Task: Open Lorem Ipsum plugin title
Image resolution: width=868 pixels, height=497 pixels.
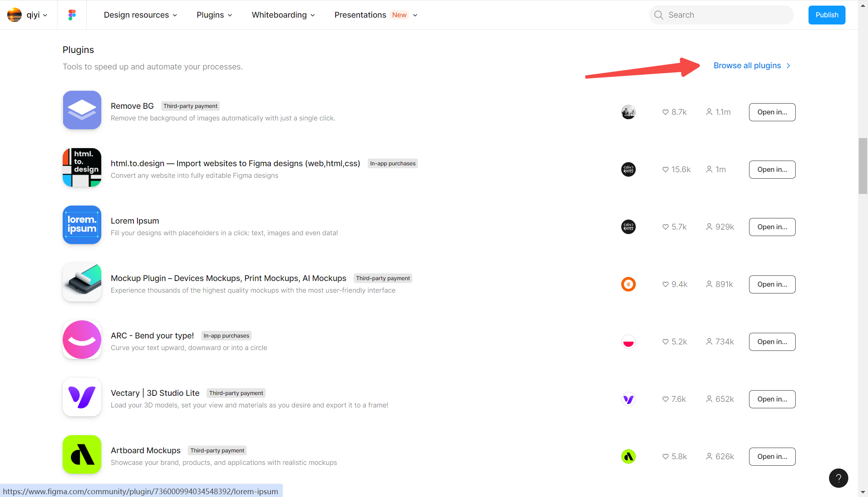Action: (x=135, y=221)
